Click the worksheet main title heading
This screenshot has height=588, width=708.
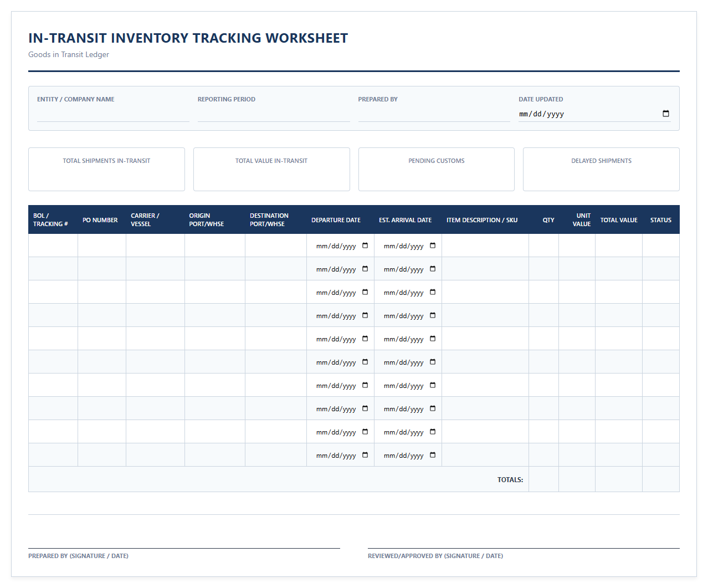(x=188, y=38)
